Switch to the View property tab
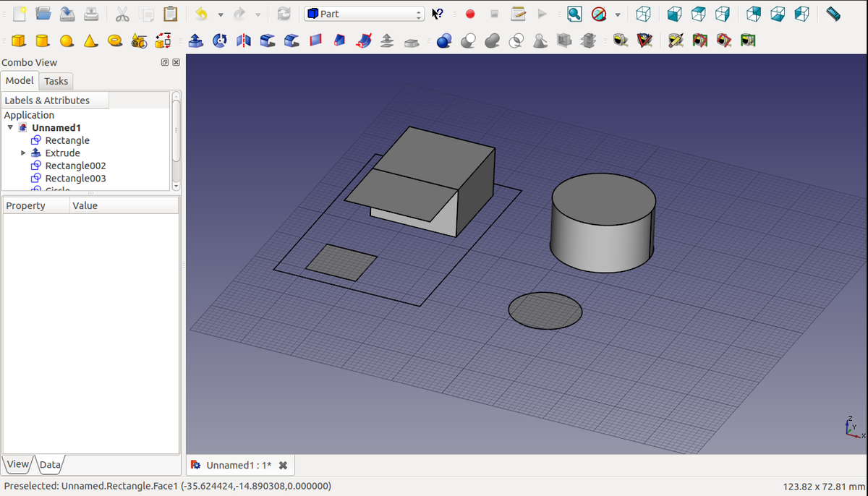Screen dimensions: 868x496 pyautogui.click(x=17, y=464)
